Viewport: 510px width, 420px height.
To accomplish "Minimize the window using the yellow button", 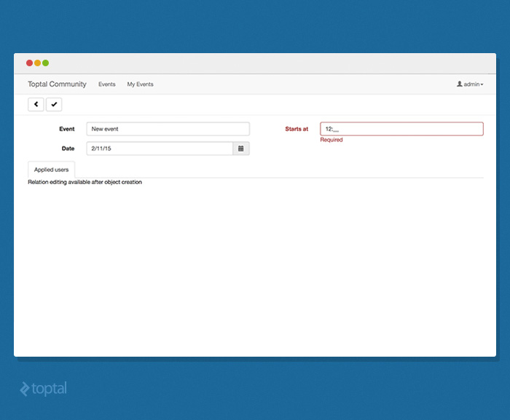I will pos(38,63).
